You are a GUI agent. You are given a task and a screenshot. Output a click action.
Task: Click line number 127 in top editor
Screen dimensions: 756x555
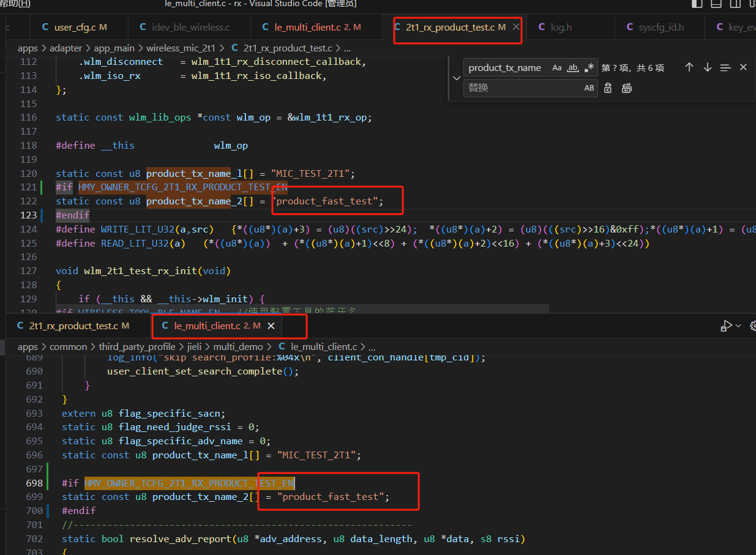pyautogui.click(x=28, y=271)
